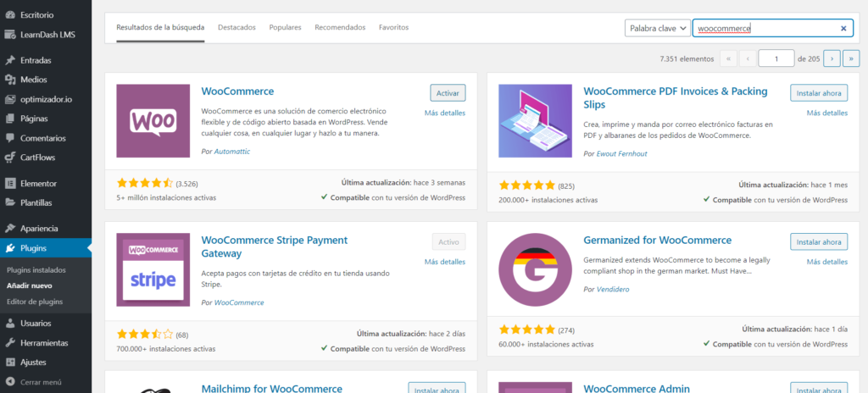This screenshot has width=868, height=393.
Task: Switch to the Destacados tab
Action: (x=237, y=27)
